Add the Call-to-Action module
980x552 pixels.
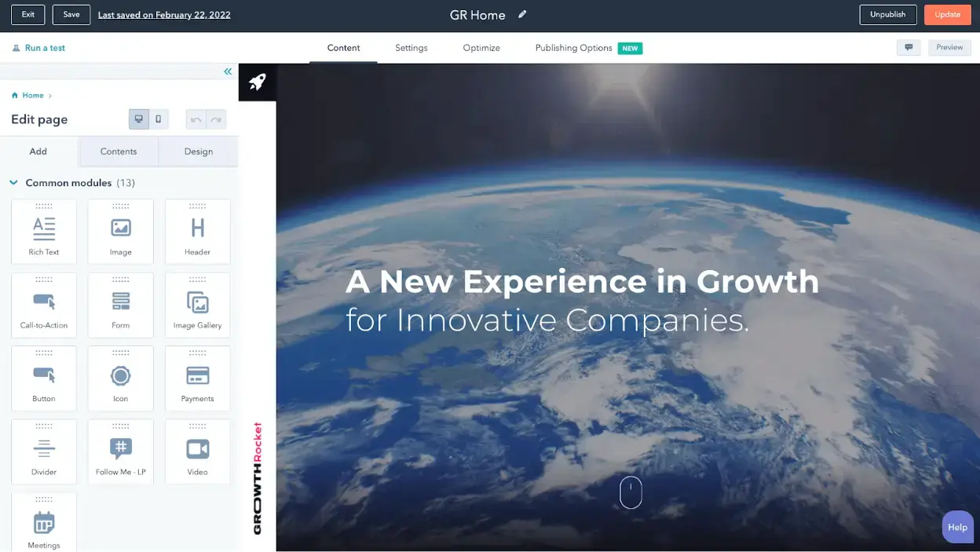(44, 305)
